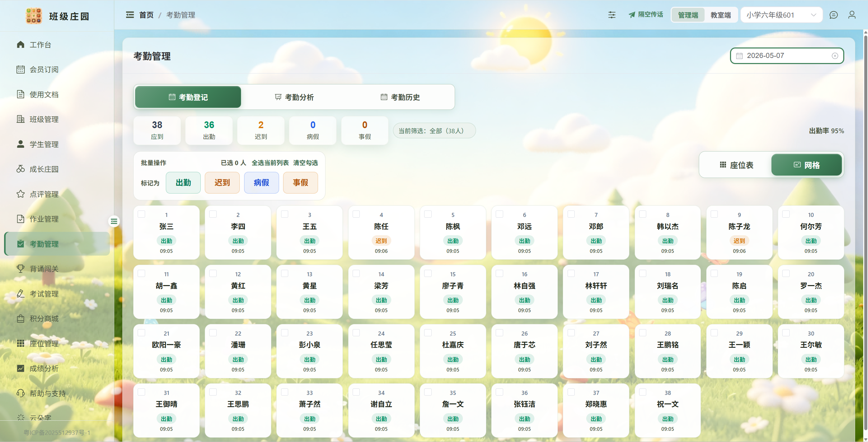This screenshot has height=442, width=868.
Task: Click the 粤ICP备2025512937号-1 footer link
Action: pos(57,433)
